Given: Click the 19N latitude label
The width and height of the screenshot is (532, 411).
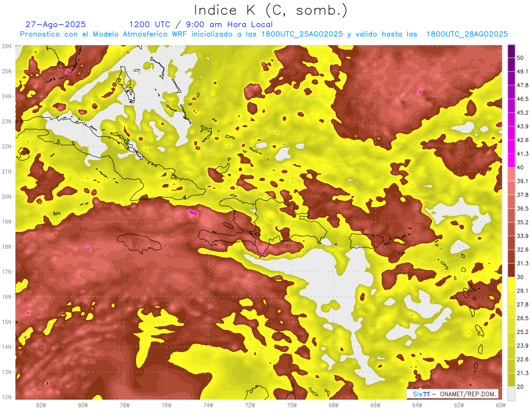Looking at the screenshot, I should pyautogui.click(x=6, y=221).
